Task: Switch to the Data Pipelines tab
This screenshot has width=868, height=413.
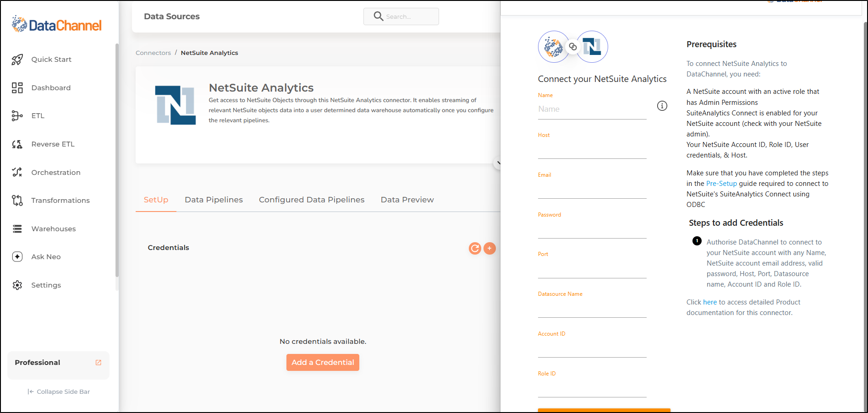Action: 214,200
